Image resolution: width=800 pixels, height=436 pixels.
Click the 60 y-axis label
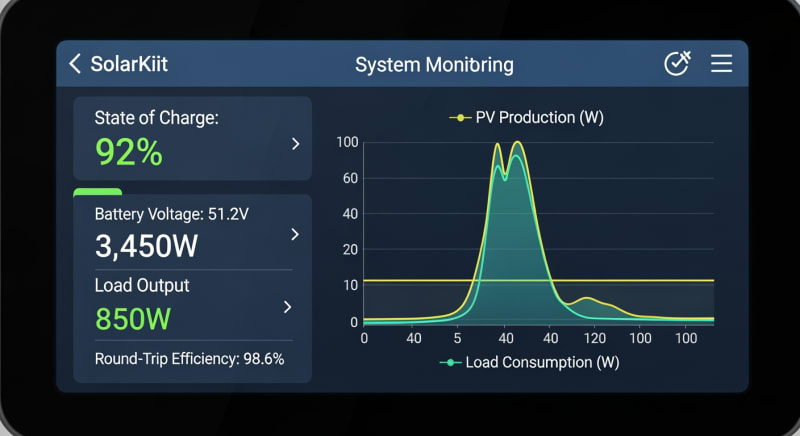(351, 178)
